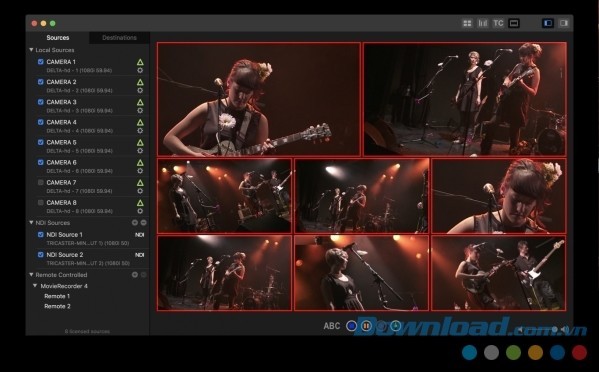This screenshot has height=372, width=599.
Task: Uncheck the CAMERA 5 source
Action: pos(40,142)
